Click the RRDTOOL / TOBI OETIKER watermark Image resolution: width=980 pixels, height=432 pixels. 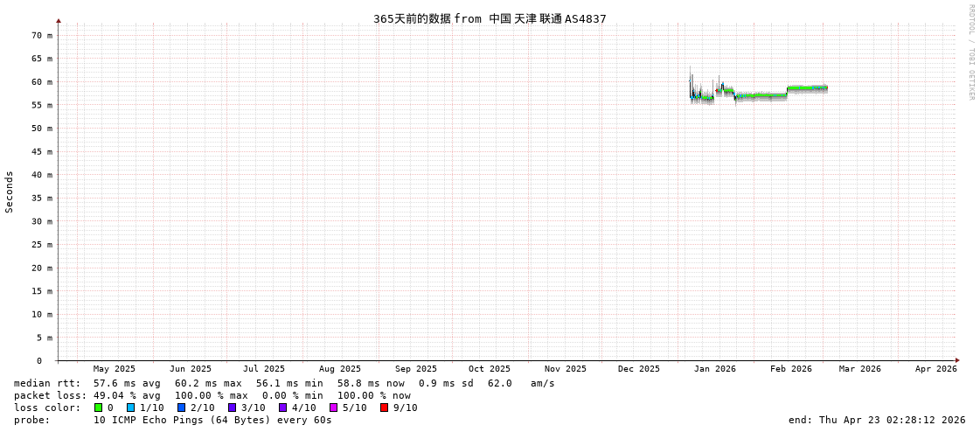970,52
